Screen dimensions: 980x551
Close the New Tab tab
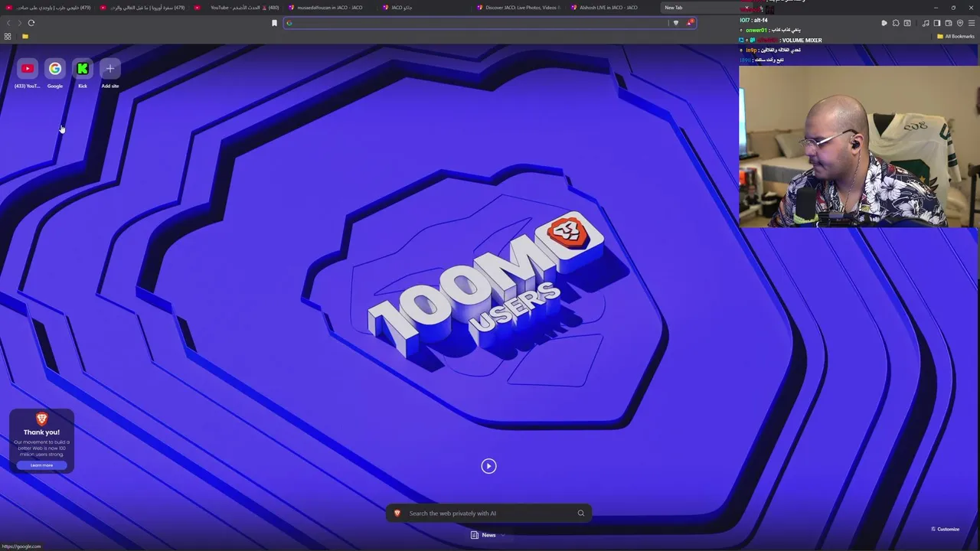[746, 8]
